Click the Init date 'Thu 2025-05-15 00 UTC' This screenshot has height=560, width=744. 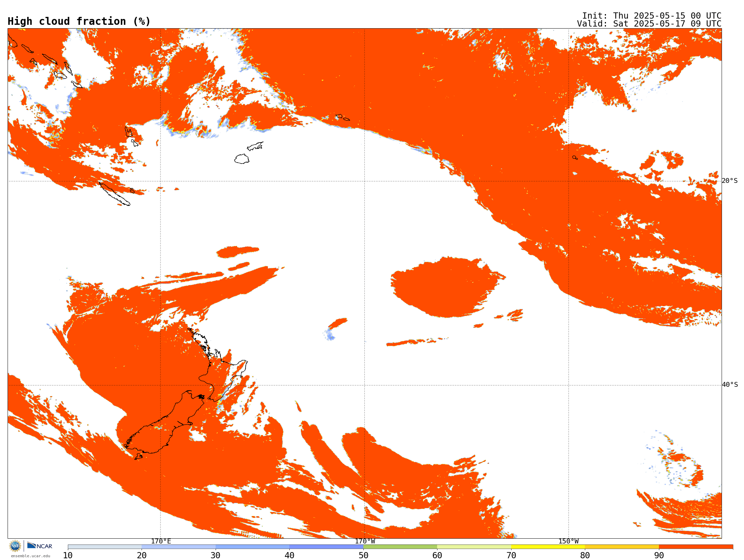pos(667,16)
